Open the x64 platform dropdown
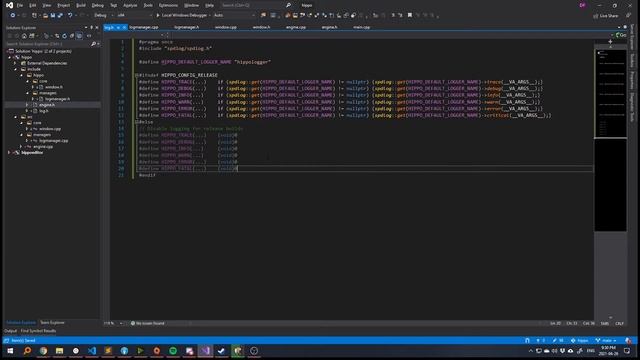Image resolution: width=640 pixels, height=360 pixels. pos(135,16)
